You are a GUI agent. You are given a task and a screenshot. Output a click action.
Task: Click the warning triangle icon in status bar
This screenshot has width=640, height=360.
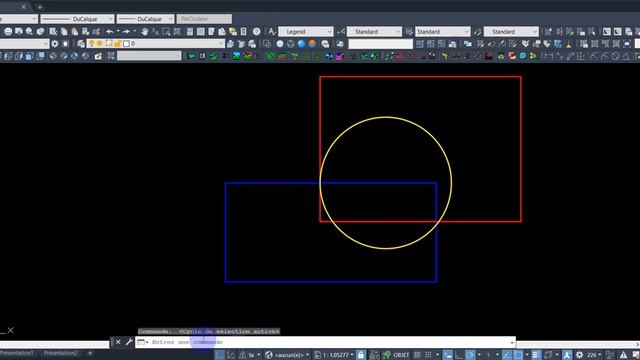624,355
